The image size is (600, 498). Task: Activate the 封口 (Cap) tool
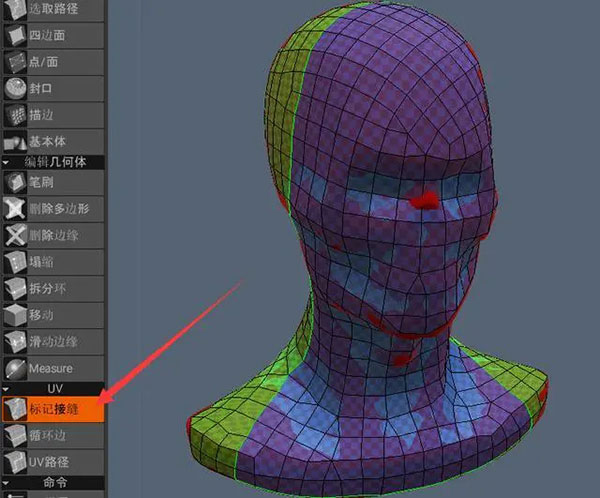(x=52, y=88)
